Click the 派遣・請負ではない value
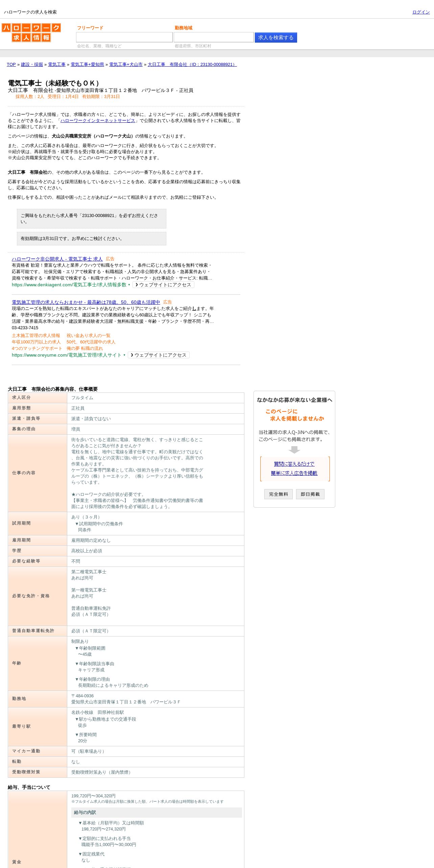434x868 pixels. [x=91, y=419]
